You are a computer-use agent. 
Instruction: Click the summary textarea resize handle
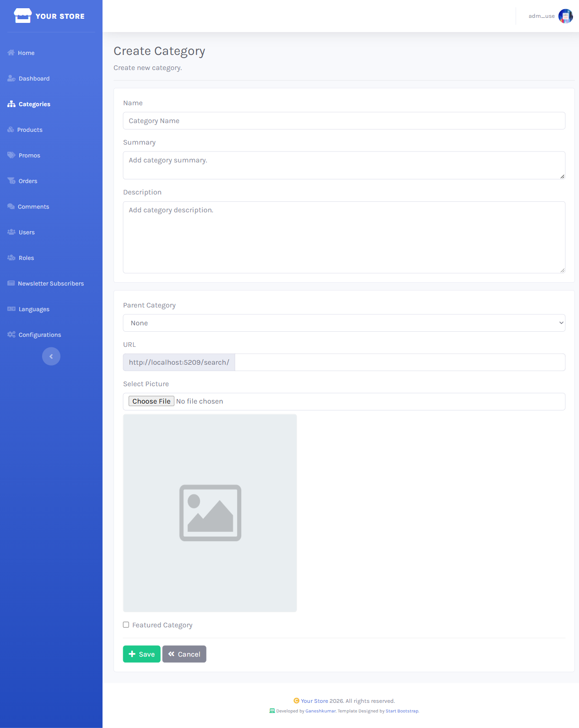(x=562, y=176)
